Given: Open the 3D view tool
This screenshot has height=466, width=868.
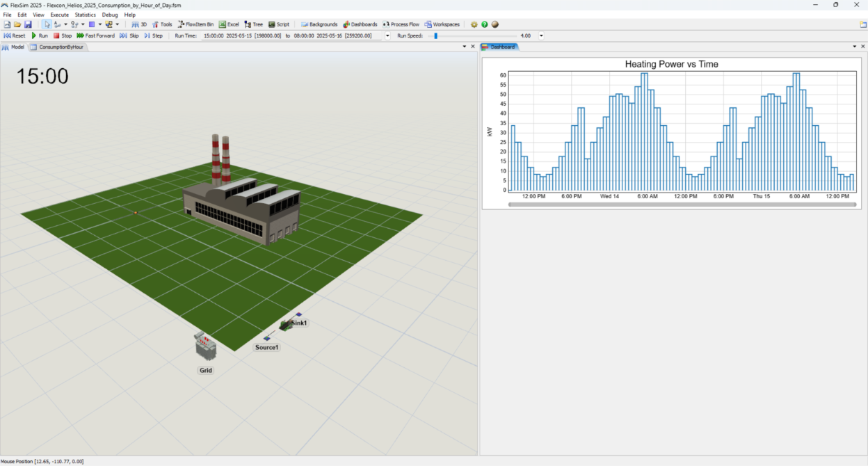Looking at the screenshot, I should tap(138, 24).
